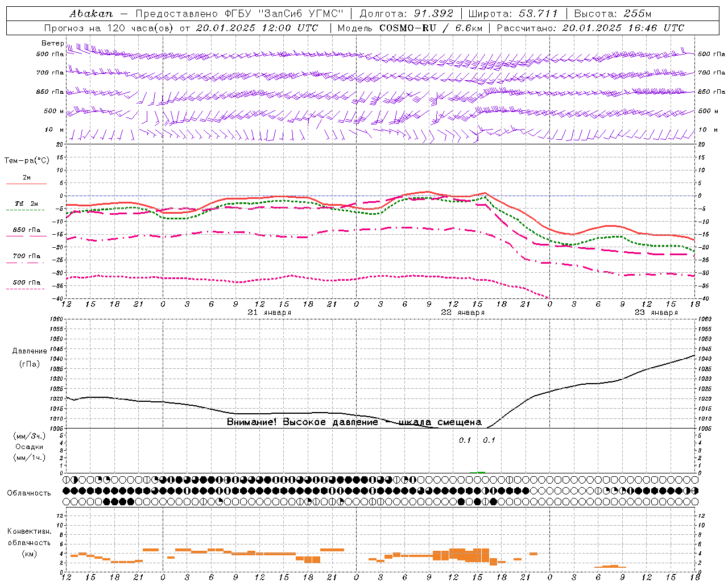Click the 'Ветер' wind section label
Image resolution: width=728 pixels, height=582 pixels.
(52, 43)
